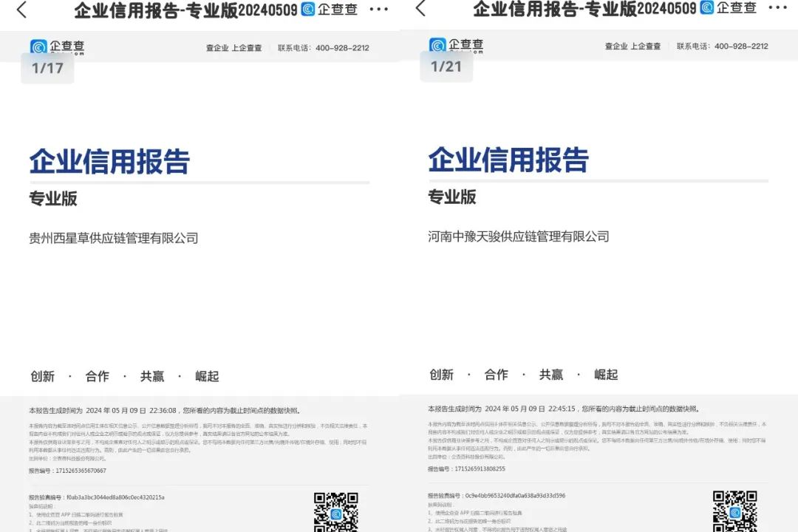Tap QR code on left report
Viewport: 798px width, 532px height.
pyautogui.click(x=336, y=512)
